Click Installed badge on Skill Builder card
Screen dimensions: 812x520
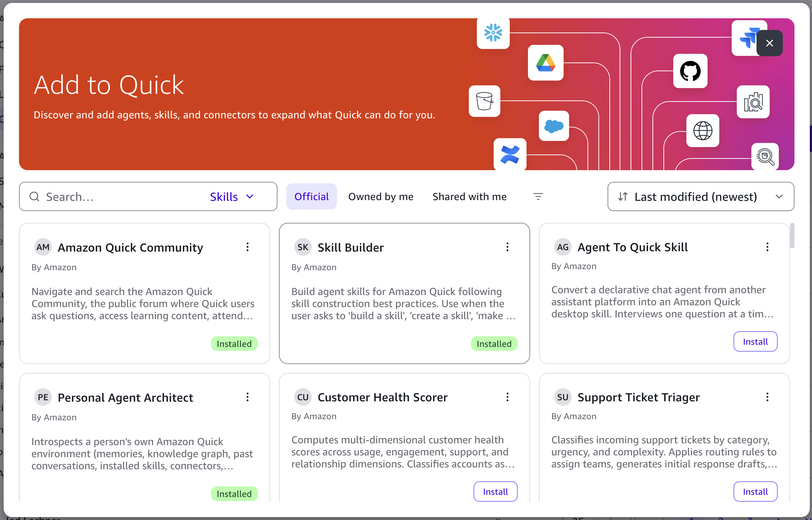494,344
